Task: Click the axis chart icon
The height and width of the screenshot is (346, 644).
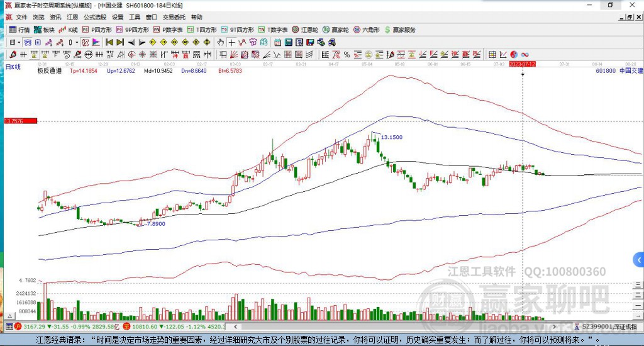Action: click(x=503, y=55)
